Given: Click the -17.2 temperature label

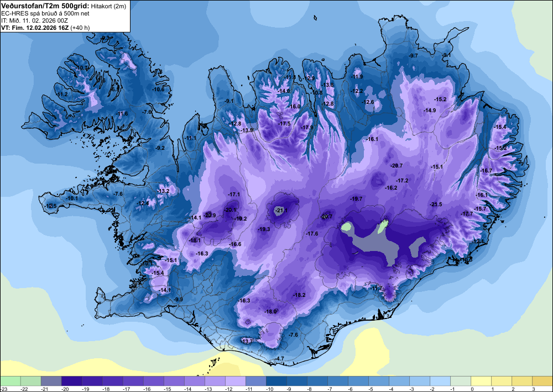Looking at the screenshot, I should [x=402, y=180].
